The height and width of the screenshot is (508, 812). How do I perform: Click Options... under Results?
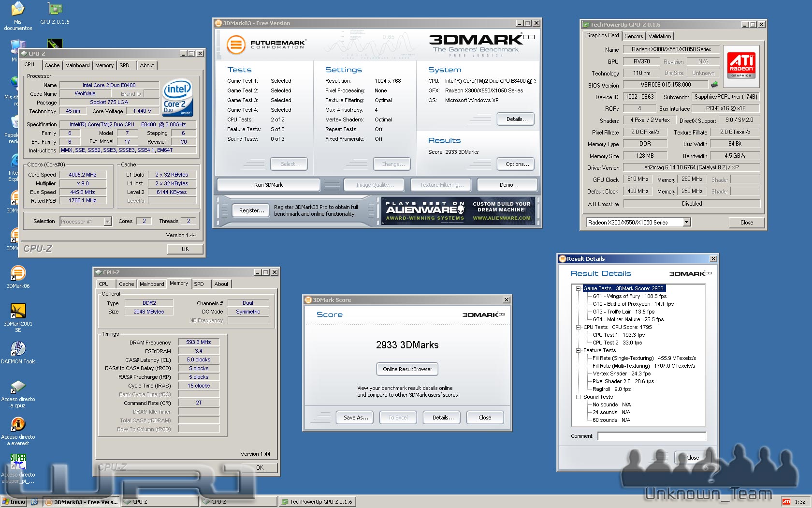[516, 164]
